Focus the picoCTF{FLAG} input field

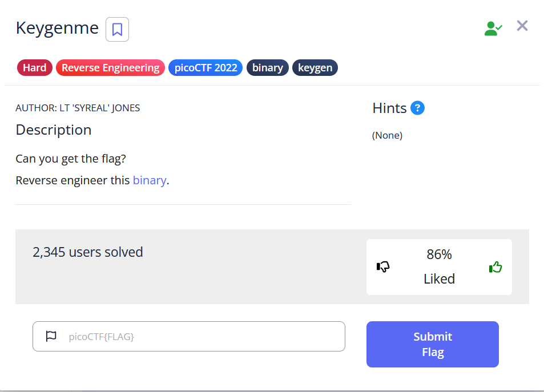[x=200, y=336]
